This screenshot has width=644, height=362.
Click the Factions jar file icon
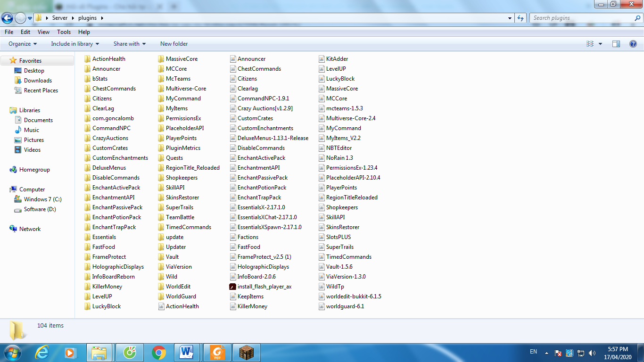(x=233, y=237)
